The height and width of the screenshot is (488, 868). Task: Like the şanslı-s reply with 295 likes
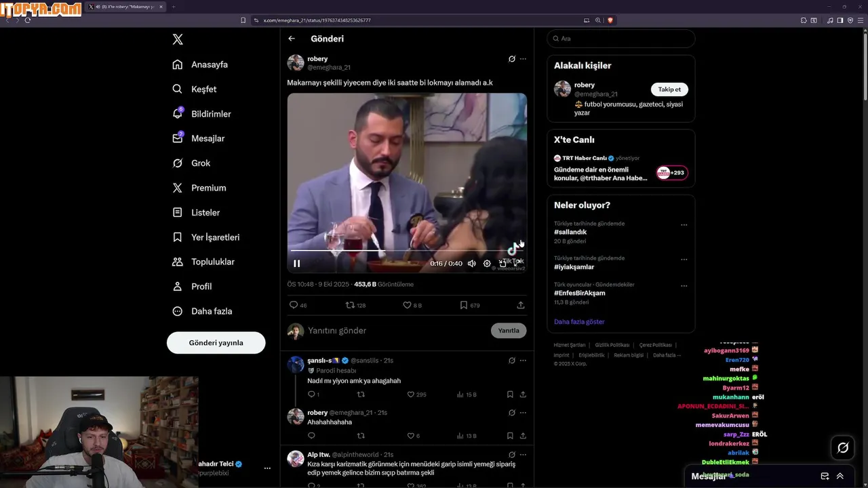click(x=416, y=394)
